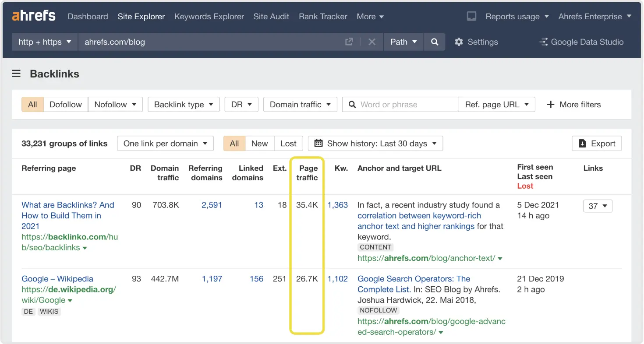
Task: Open Reports usage dropdown
Action: [x=517, y=17]
